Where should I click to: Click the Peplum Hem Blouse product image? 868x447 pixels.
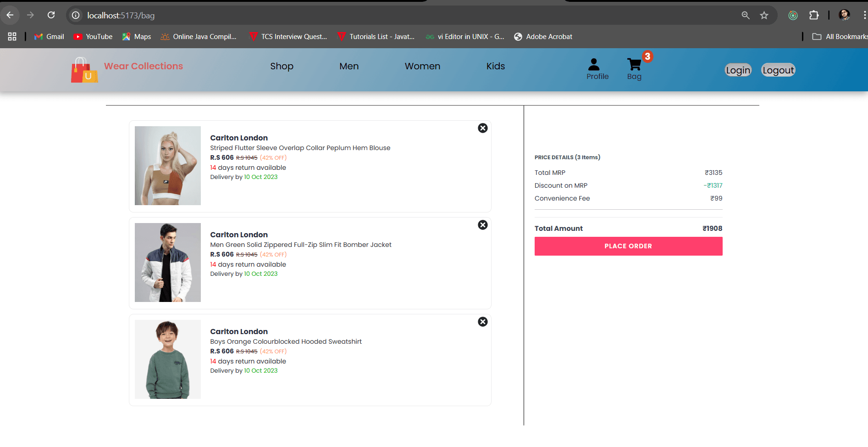tap(168, 166)
